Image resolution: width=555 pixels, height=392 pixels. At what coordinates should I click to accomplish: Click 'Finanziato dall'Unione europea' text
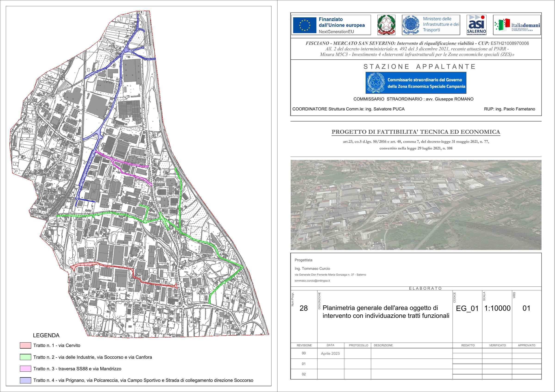click(x=342, y=22)
